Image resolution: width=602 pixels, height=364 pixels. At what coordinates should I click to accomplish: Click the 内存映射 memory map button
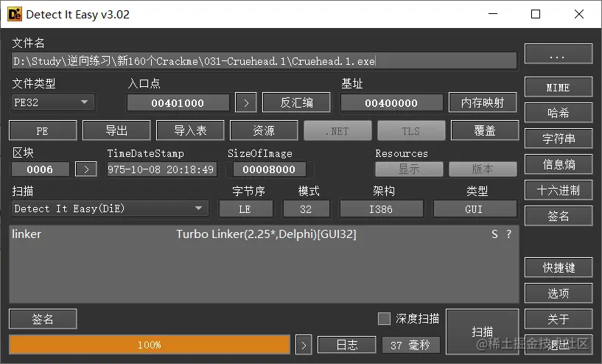point(483,102)
